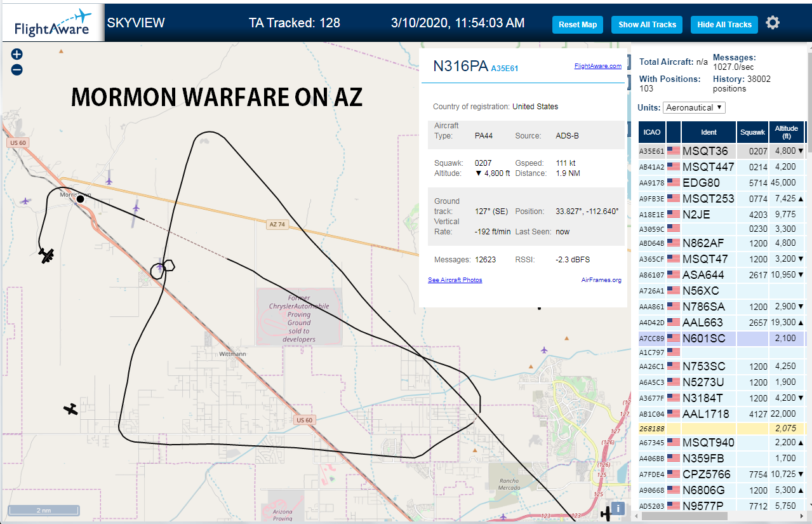The height and width of the screenshot is (524, 812).
Task: Select the MSQT253 aircraft row
Action: pos(722,198)
